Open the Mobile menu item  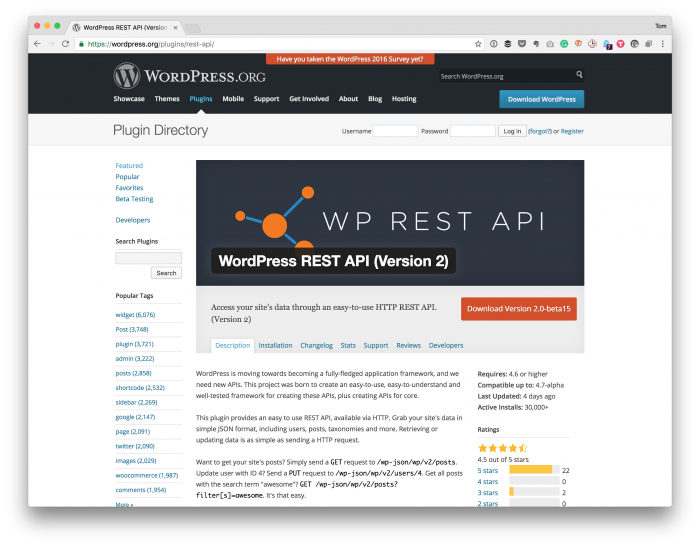[x=233, y=99]
